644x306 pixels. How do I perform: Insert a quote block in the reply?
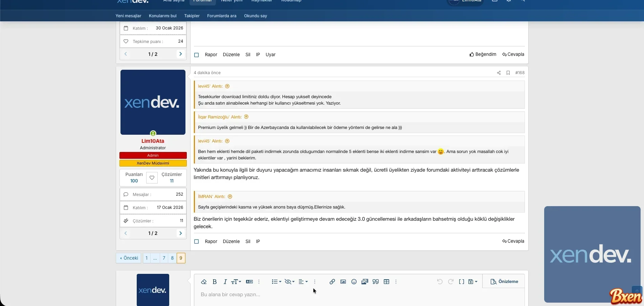[375, 282]
